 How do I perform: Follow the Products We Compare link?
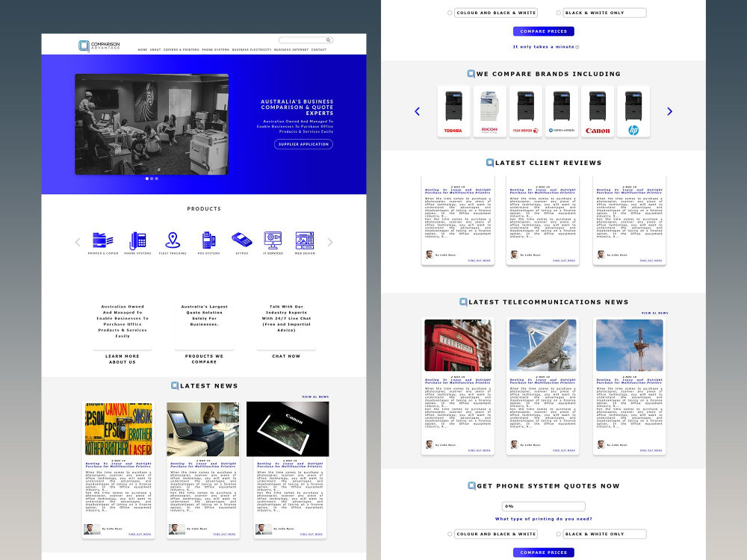click(x=205, y=359)
